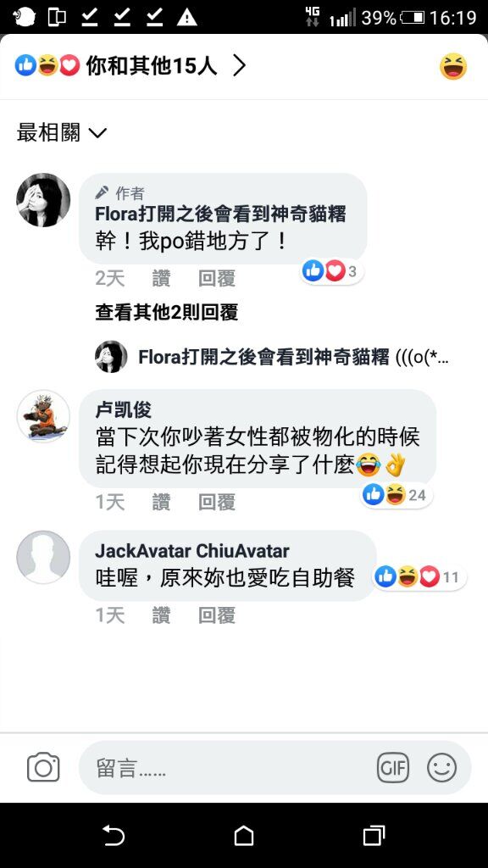The width and height of the screenshot is (488, 868).
Task: Open the 最相關 sort dropdown
Action: tap(61, 133)
